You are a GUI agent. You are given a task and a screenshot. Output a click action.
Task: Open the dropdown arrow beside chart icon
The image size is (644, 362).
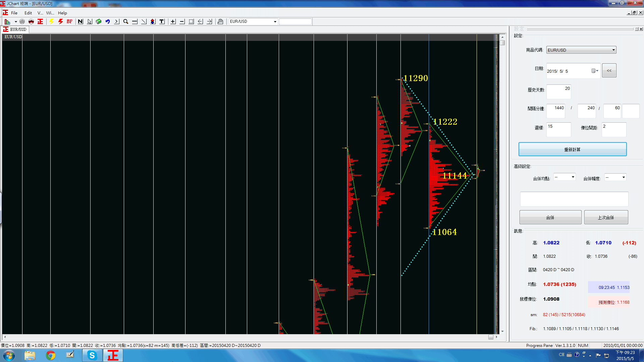click(16, 21)
